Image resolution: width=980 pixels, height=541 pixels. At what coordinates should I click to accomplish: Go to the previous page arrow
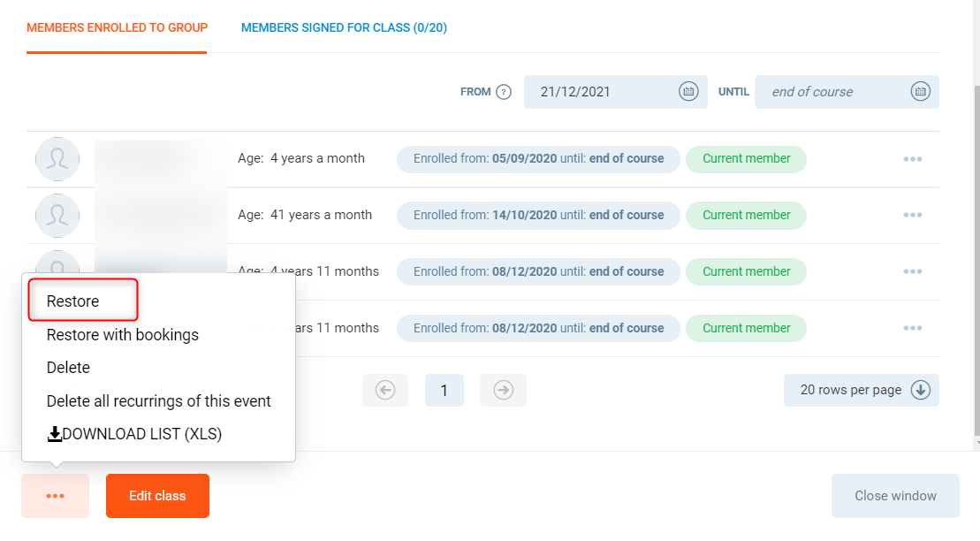[x=385, y=390]
